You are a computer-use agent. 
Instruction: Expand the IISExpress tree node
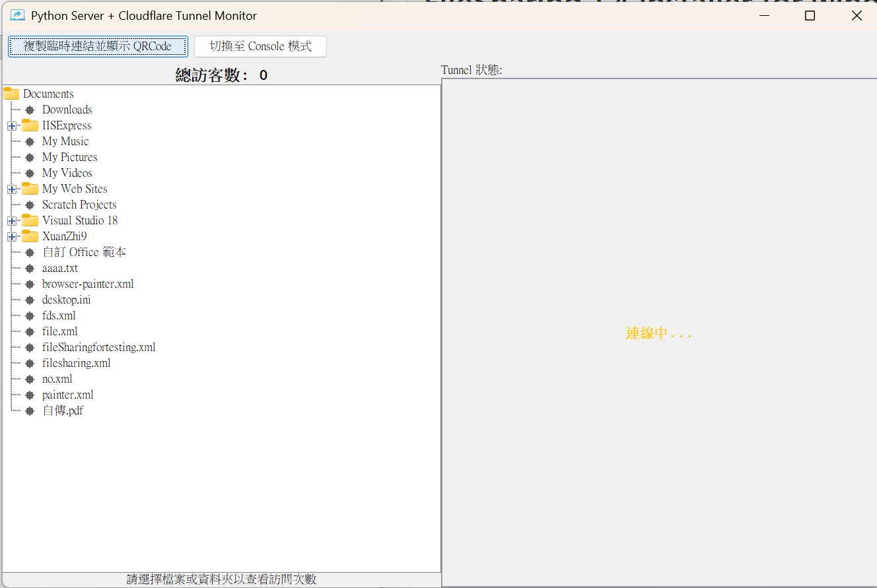(11, 125)
